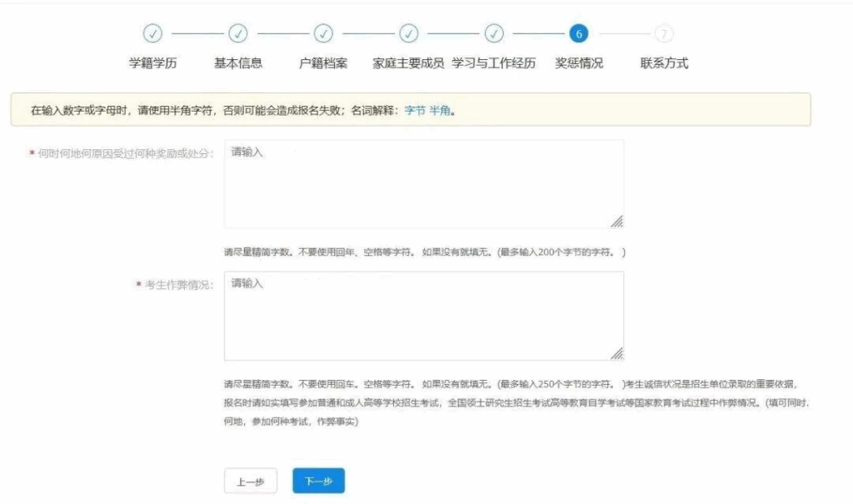Click the checkmark circle above 家庭主要成员
The image size is (853, 504).
[409, 33]
